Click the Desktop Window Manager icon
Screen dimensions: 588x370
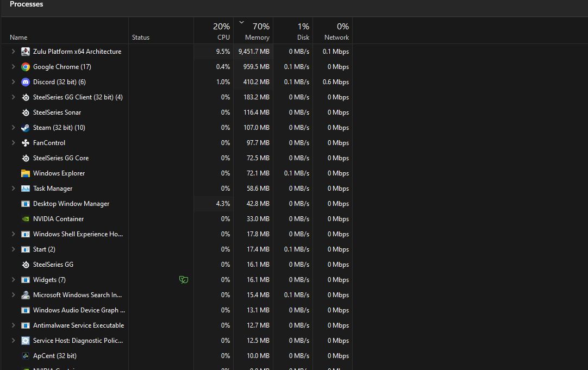click(26, 204)
